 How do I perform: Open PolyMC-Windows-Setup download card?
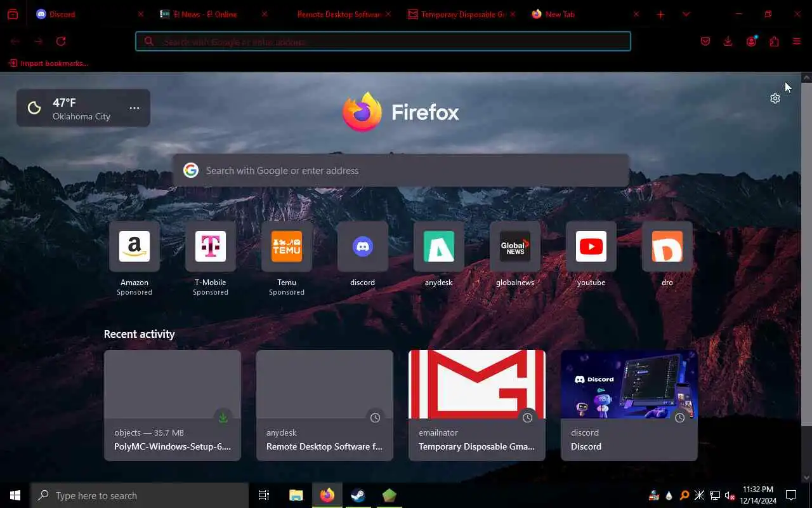(x=173, y=405)
